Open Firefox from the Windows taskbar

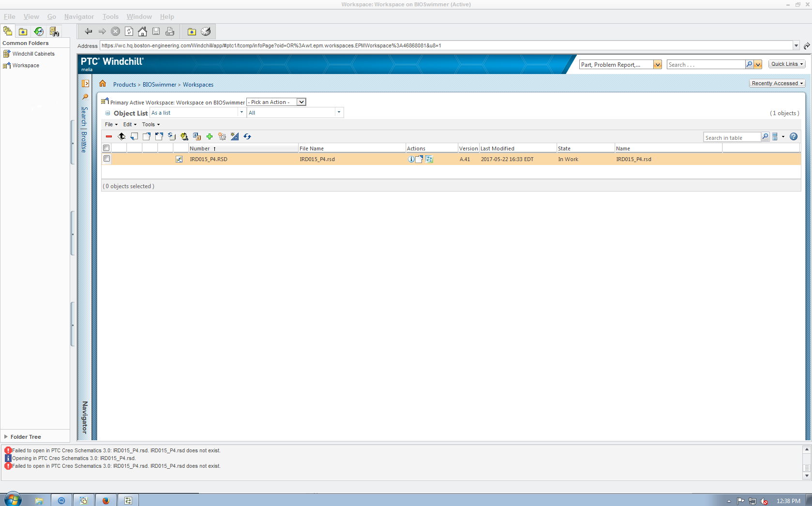106,500
